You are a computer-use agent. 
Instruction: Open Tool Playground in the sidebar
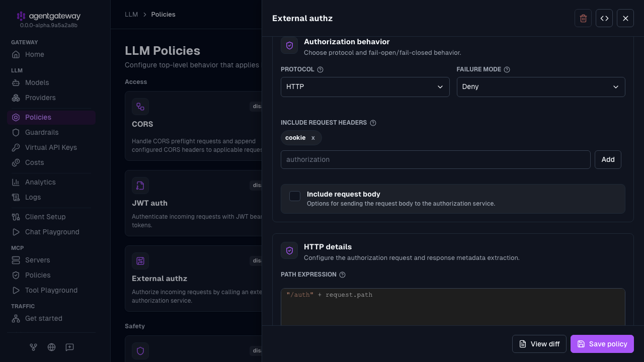click(51, 290)
